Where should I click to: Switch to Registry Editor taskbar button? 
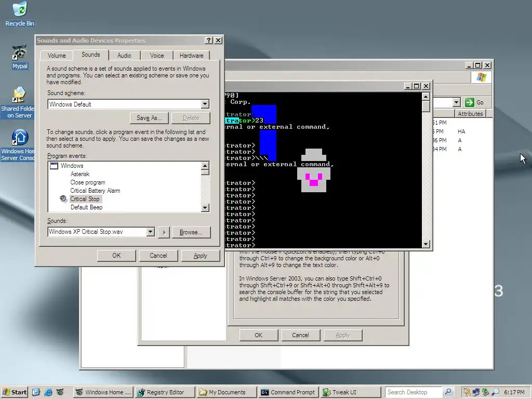coord(165,392)
